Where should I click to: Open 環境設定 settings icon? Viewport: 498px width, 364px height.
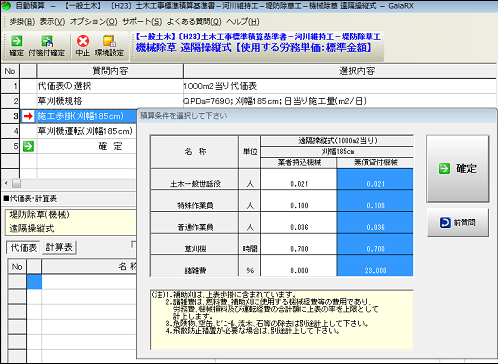(109, 41)
